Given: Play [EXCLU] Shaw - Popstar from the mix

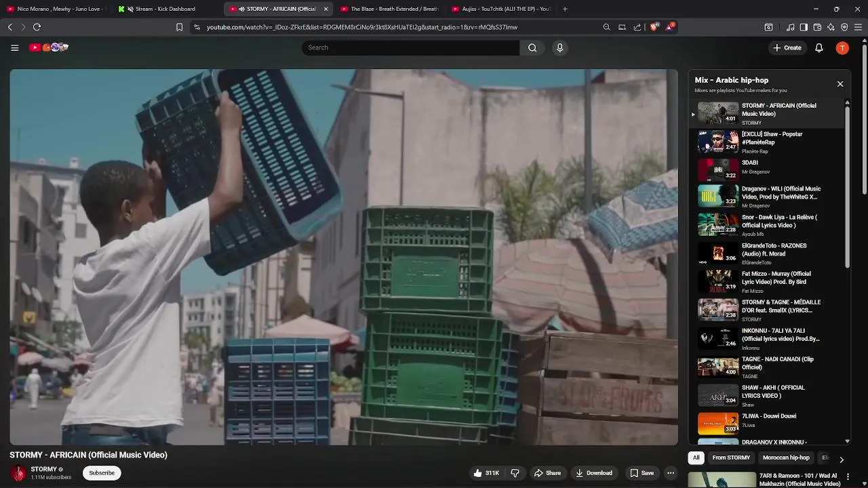Looking at the screenshot, I should click(768, 142).
